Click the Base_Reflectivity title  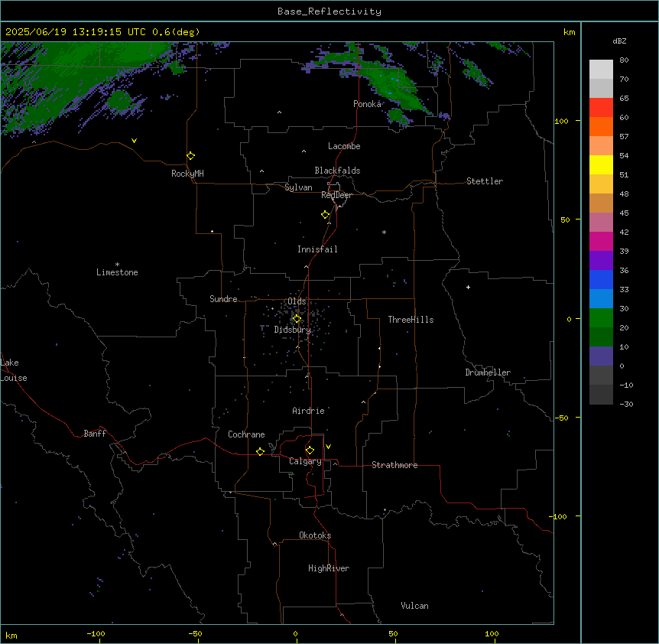coord(329,11)
